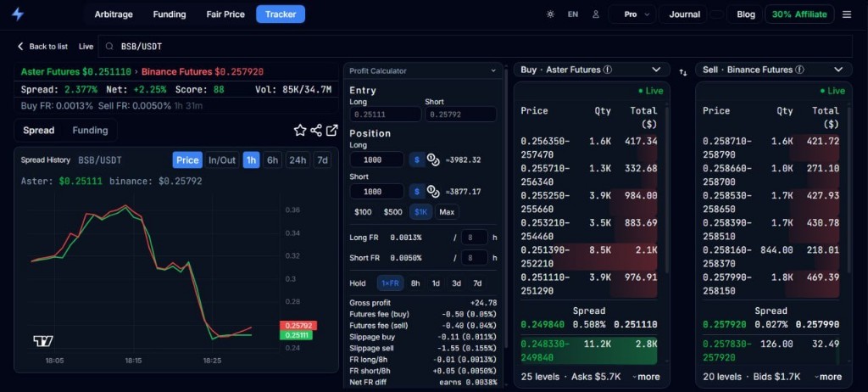Click the 0.248330-249840 bid row in Aster book
Screen dimensions: 868x392
tap(589, 351)
